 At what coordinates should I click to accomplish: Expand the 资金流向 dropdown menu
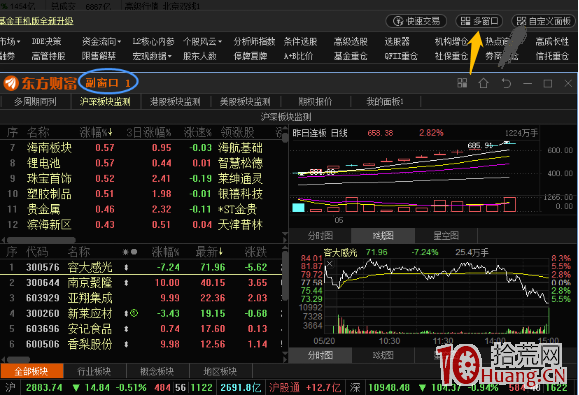click(101, 41)
